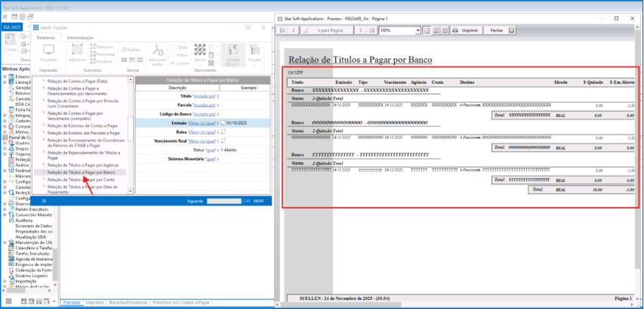Uncheck the Layout checkbox

[173, 62]
